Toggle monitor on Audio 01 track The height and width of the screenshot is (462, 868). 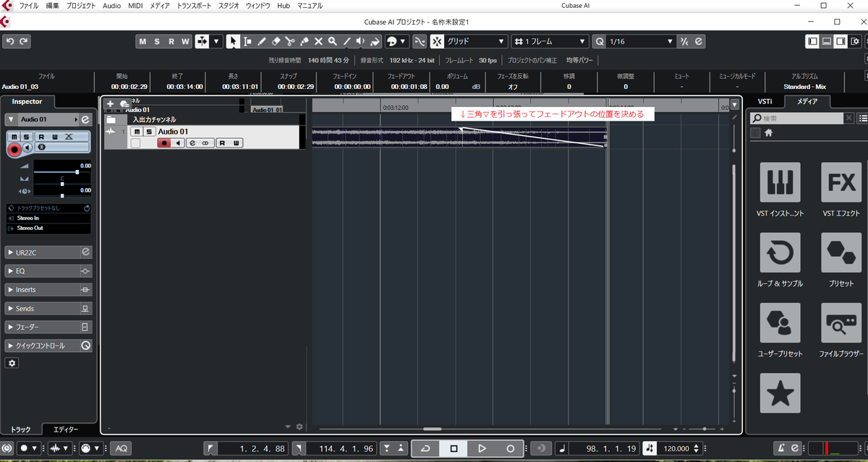[177, 143]
